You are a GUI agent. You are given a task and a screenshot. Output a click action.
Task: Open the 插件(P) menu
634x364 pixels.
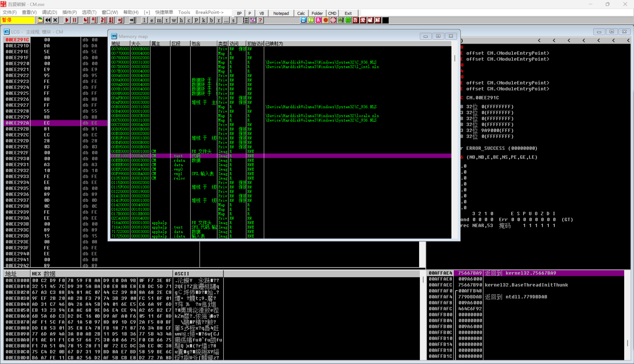[x=70, y=12]
